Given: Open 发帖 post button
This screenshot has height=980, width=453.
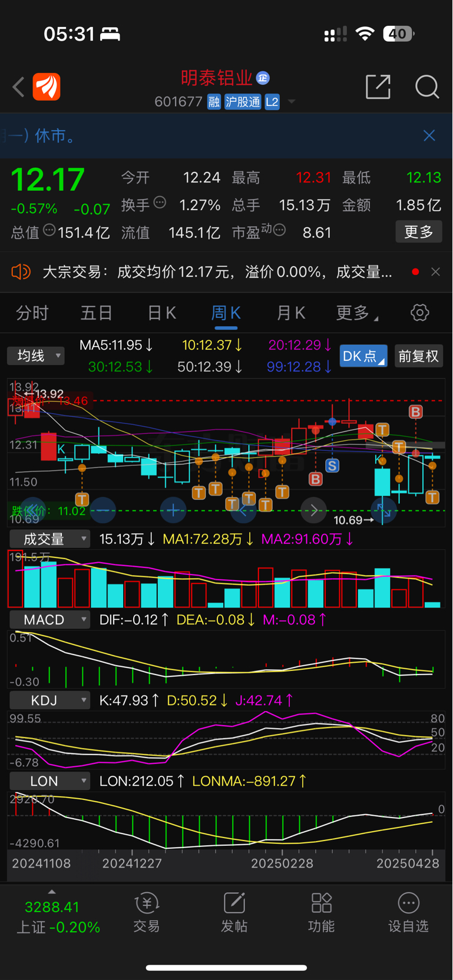Looking at the screenshot, I should 234,913.
